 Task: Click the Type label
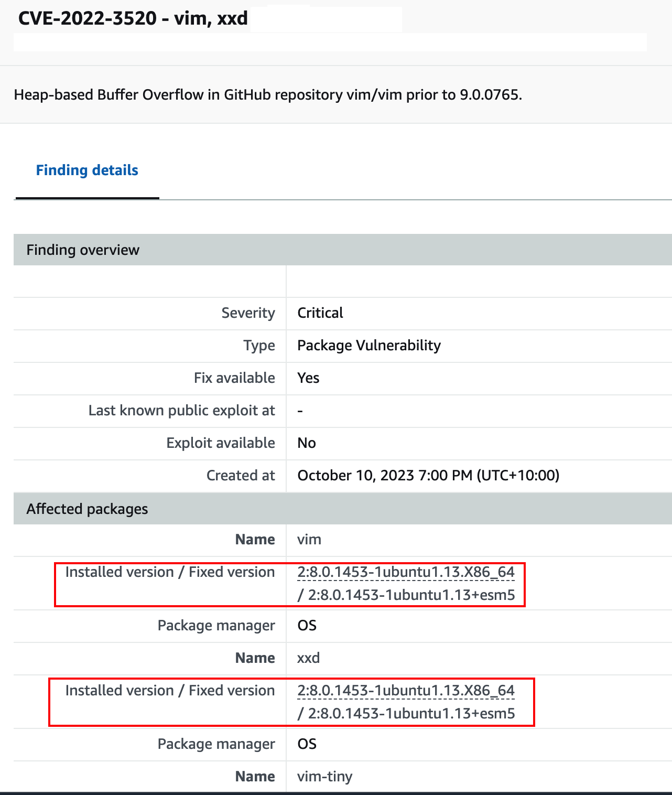(259, 346)
